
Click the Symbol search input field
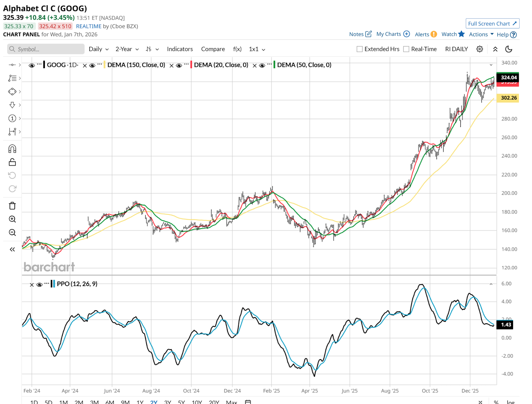[x=46, y=49]
